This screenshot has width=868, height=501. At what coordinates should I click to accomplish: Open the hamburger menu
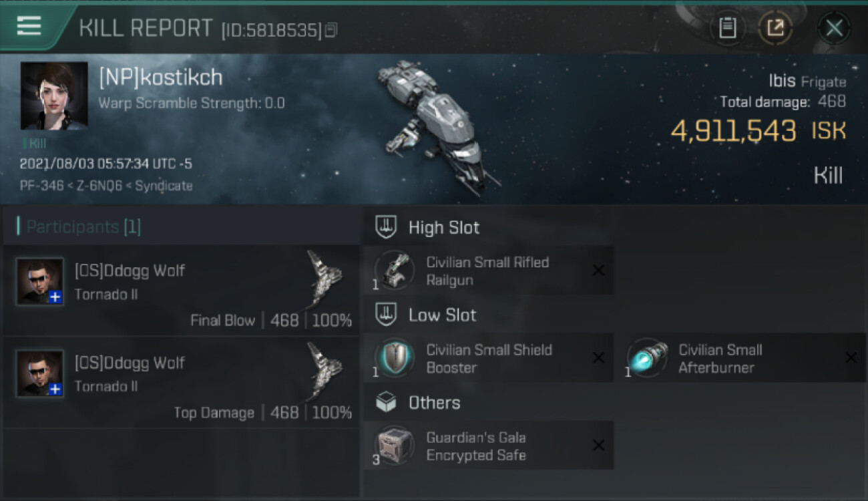coord(29,26)
